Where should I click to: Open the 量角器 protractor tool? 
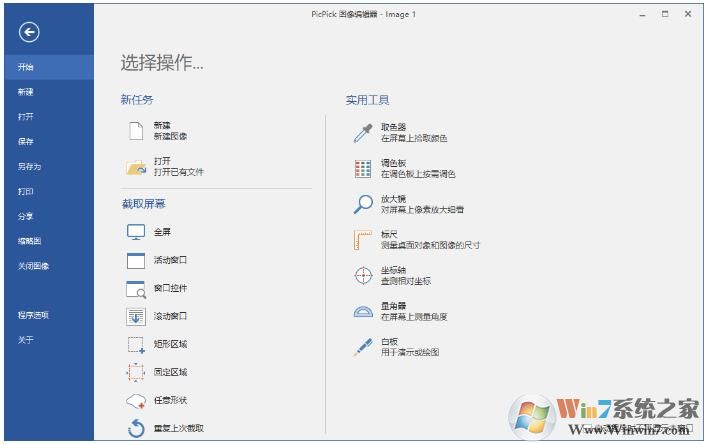click(363, 311)
